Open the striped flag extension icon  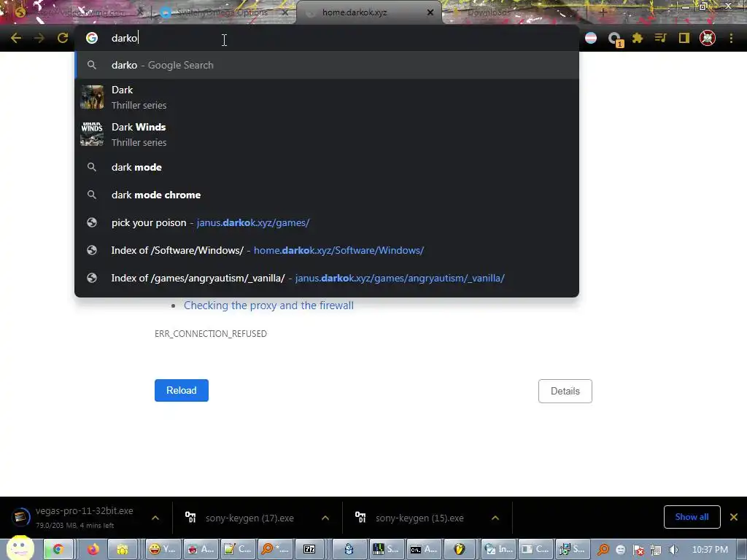[591, 38]
